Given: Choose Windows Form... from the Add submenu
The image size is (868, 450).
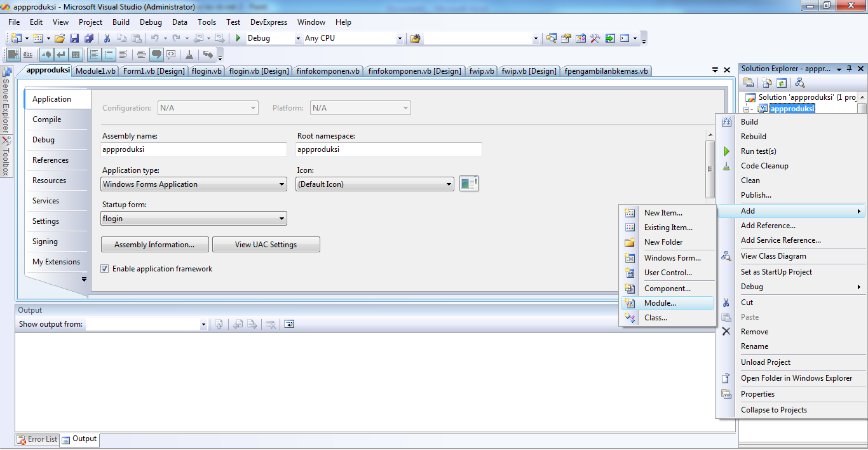Looking at the screenshot, I should [x=667, y=258].
